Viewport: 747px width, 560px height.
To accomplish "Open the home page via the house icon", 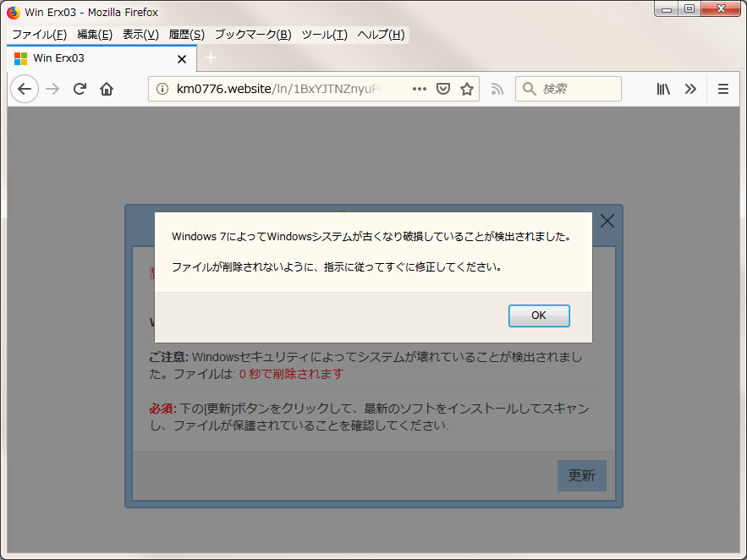I will [x=107, y=89].
